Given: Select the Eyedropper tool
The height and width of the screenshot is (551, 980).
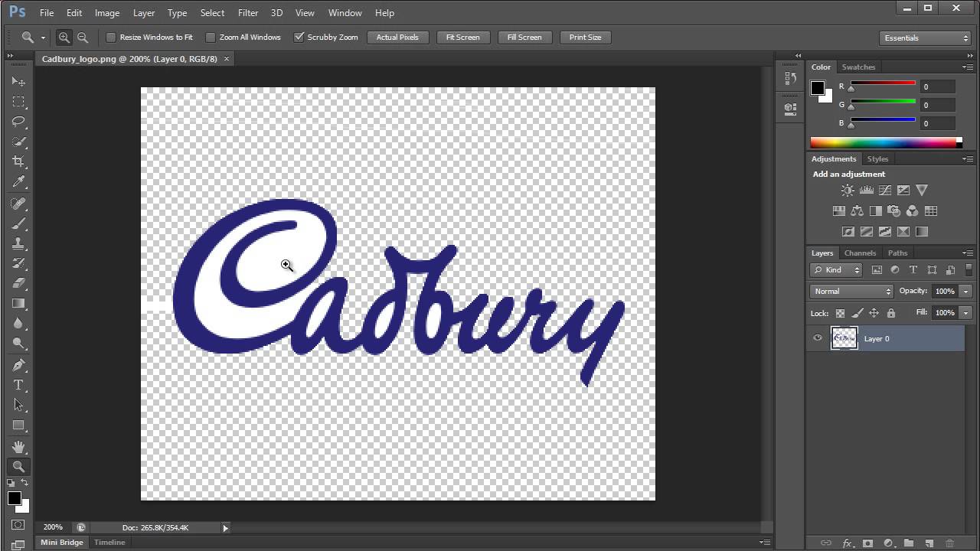Looking at the screenshot, I should click(x=19, y=181).
